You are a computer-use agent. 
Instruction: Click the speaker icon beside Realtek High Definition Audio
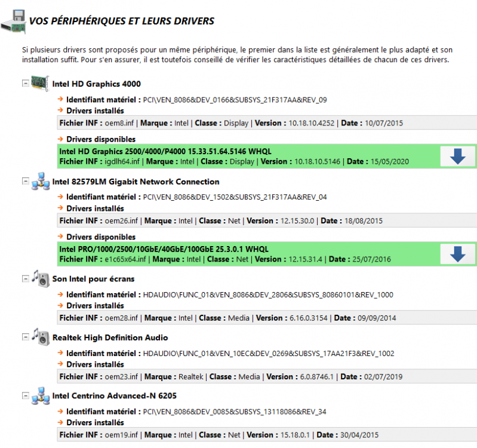41,337
